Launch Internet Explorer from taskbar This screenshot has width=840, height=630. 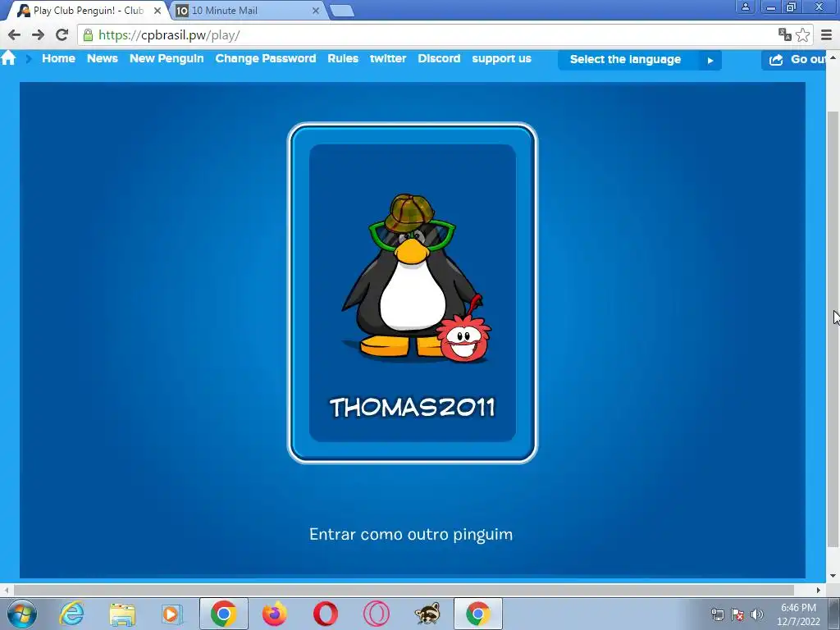click(x=72, y=614)
